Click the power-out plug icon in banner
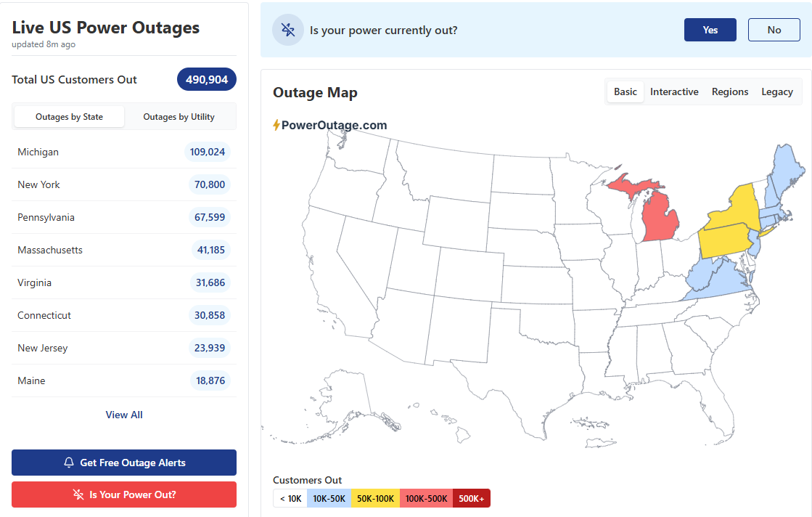Image resolution: width=812 pixels, height=517 pixels. pyautogui.click(x=288, y=30)
